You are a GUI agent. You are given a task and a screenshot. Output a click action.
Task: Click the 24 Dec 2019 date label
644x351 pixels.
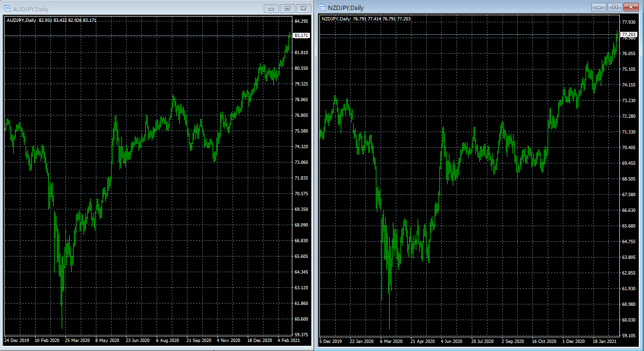pos(17,341)
